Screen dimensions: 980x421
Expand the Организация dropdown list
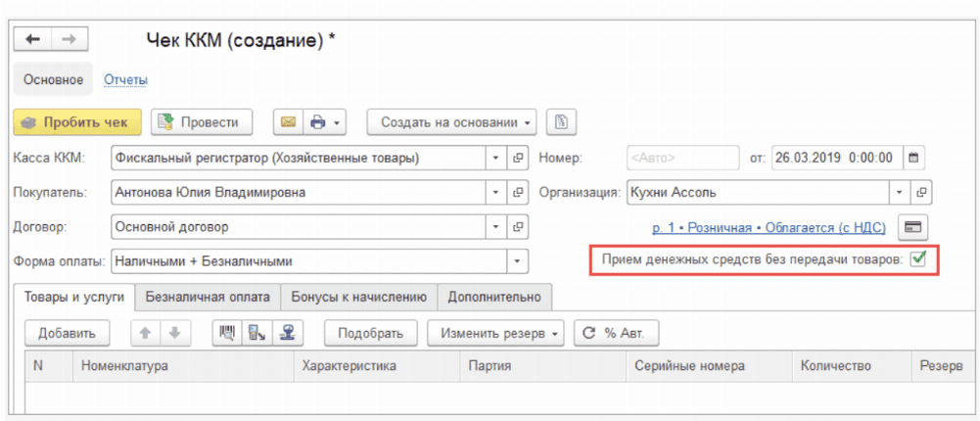point(900,192)
